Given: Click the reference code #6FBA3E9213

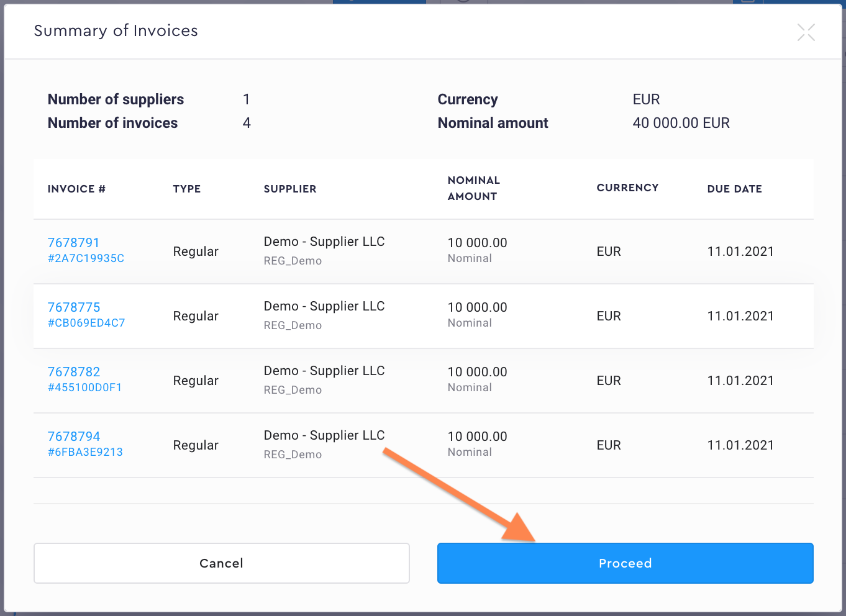Looking at the screenshot, I should [x=85, y=452].
